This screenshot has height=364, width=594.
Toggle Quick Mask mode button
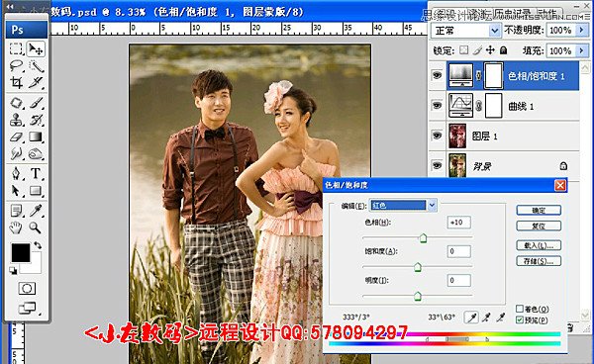tap(27, 289)
